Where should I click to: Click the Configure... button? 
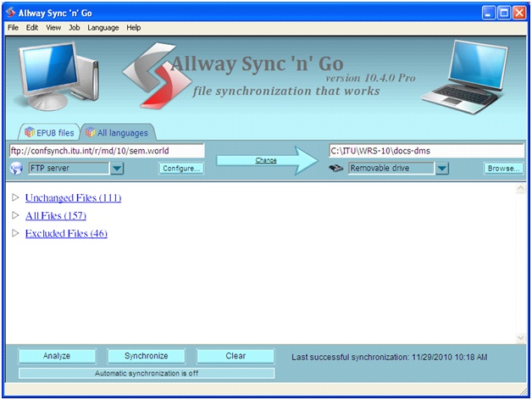(x=181, y=168)
